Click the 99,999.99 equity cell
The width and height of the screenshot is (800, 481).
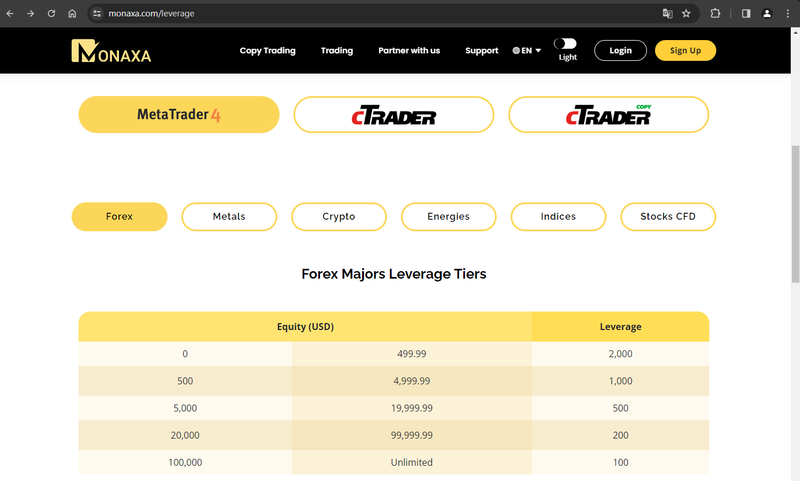pos(412,435)
